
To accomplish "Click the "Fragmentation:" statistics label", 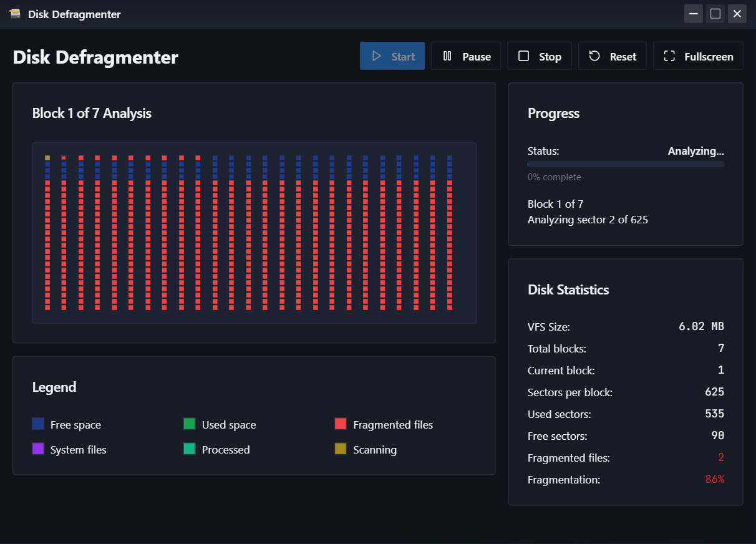I will click(564, 480).
